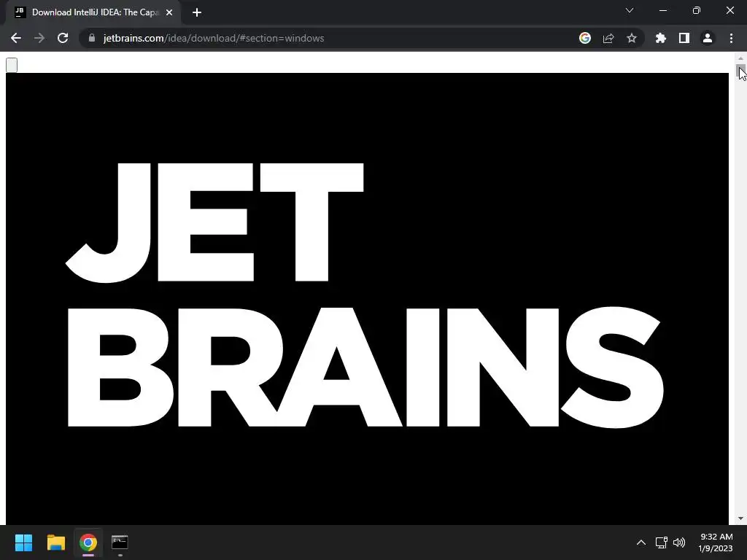Bookmark this tab with the star icon
This screenshot has height=560, width=747.
click(x=632, y=38)
